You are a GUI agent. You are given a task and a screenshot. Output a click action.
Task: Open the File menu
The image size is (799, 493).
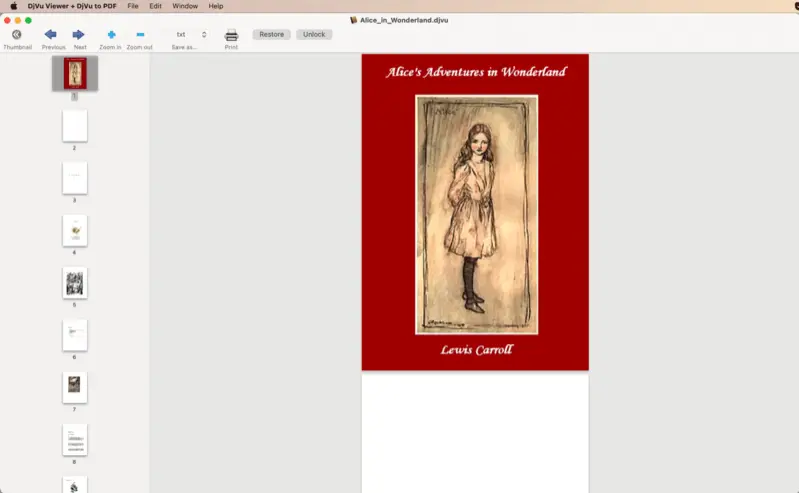pos(133,6)
